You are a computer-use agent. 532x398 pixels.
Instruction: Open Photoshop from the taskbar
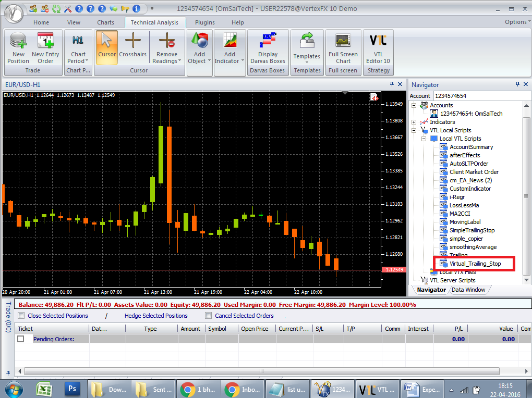[72, 389]
